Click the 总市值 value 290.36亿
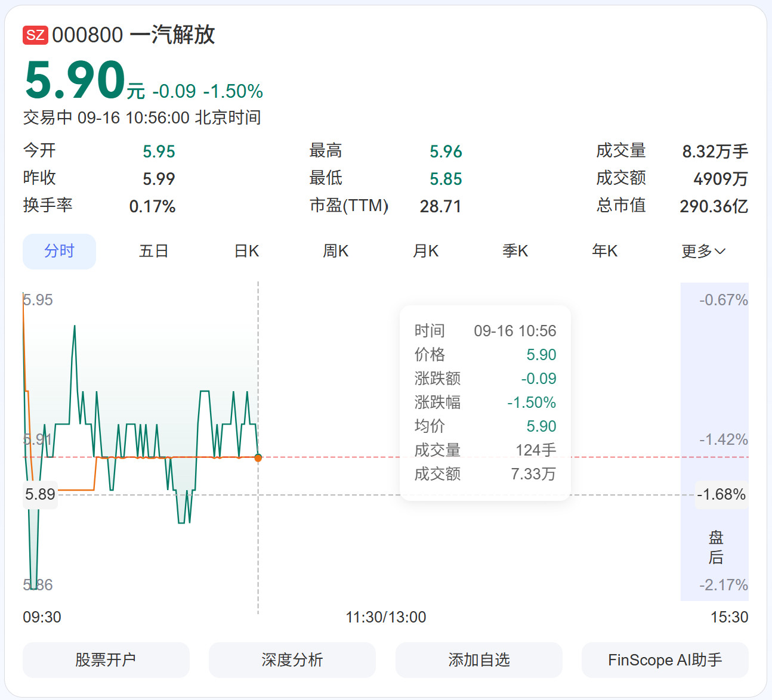 click(714, 206)
